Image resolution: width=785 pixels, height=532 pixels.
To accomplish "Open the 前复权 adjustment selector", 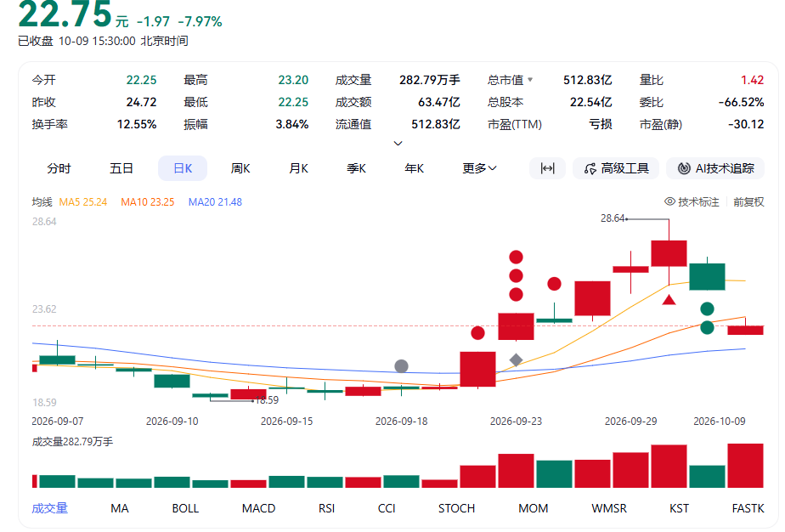I will [748, 202].
